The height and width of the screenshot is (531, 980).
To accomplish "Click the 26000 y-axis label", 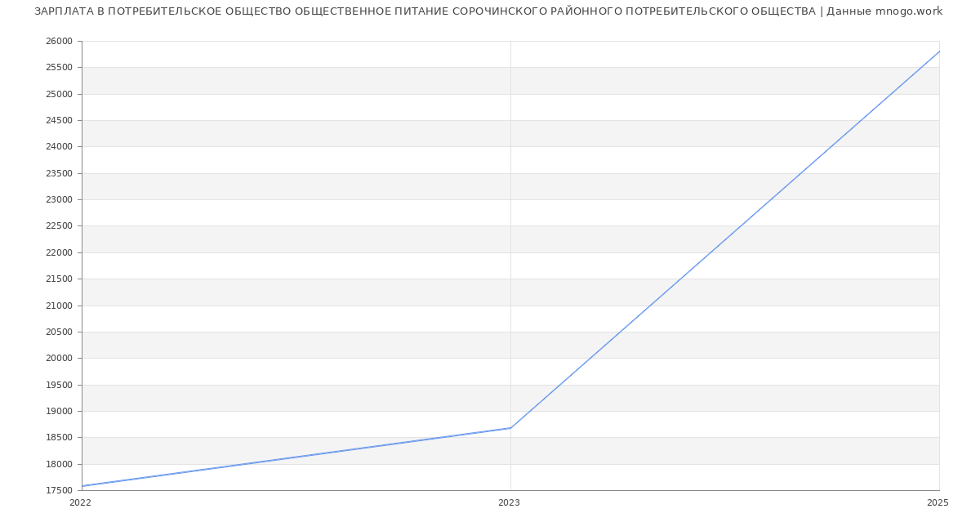I will (x=60, y=42).
